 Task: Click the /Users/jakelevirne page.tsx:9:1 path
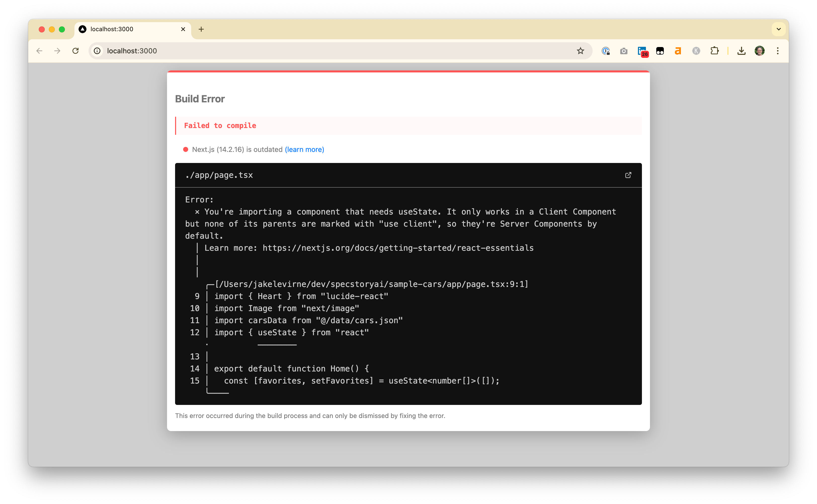click(372, 284)
